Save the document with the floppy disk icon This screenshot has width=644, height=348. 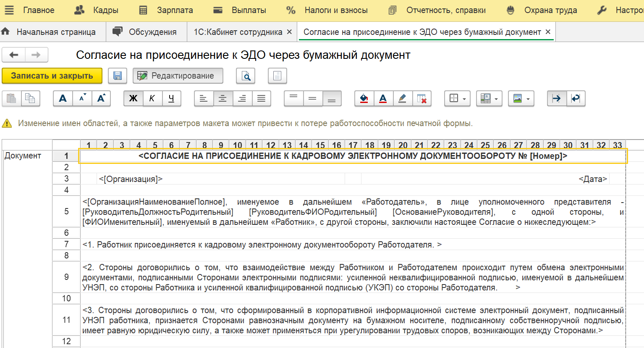click(x=118, y=76)
